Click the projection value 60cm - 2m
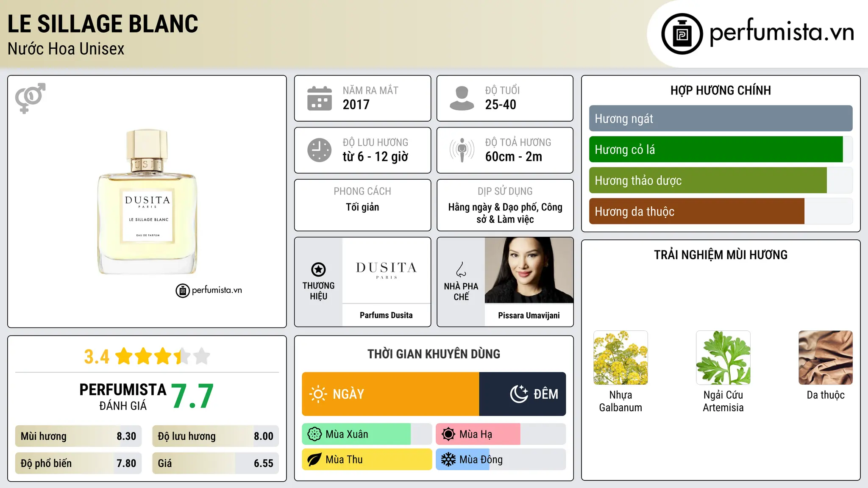868x488 pixels. [514, 157]
